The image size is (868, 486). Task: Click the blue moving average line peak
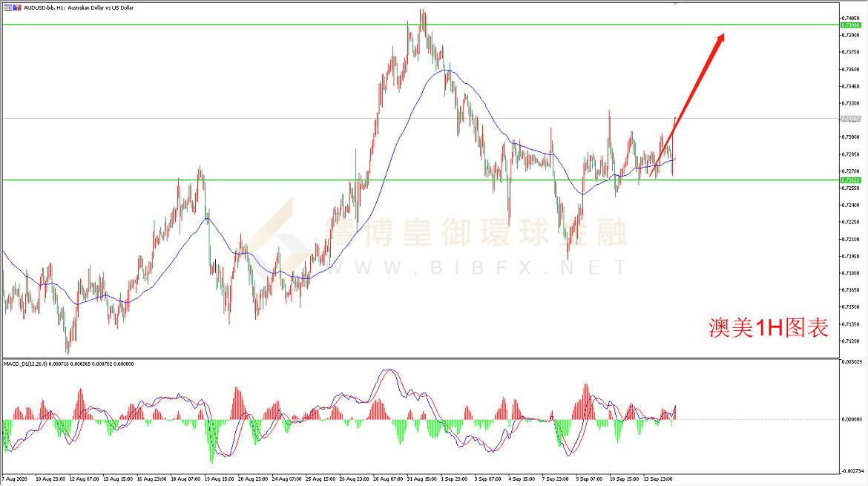coord(446,70)
